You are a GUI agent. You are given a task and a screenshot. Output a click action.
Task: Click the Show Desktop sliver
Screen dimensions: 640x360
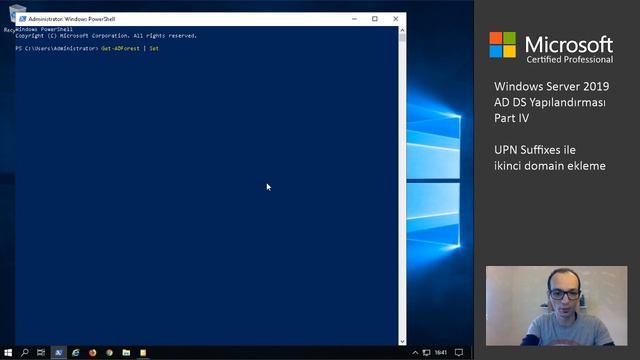tap(472, 353)
